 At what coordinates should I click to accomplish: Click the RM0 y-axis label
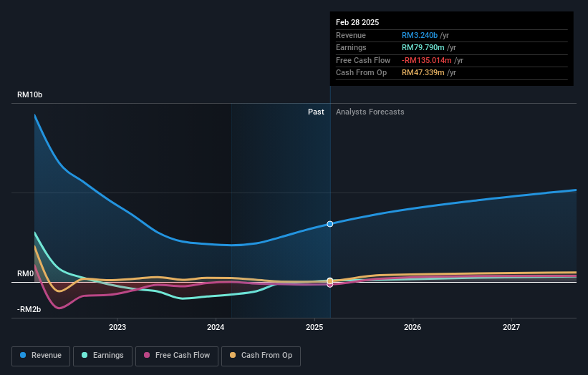point(26,273)
